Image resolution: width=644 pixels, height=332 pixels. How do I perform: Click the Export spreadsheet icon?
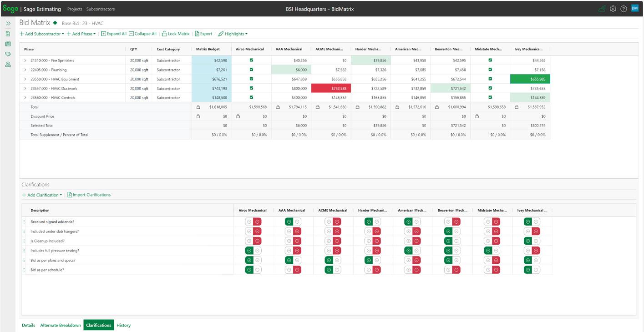pyautogui.click(x=197, y=34)
